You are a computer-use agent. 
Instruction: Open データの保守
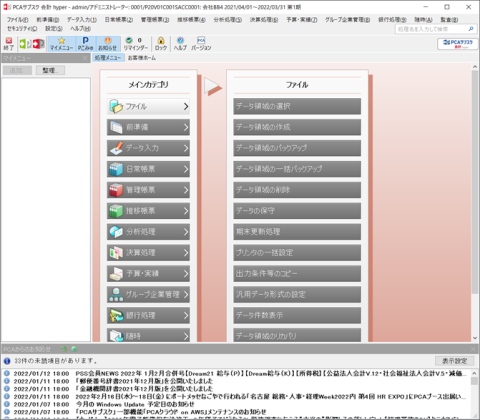coord(297,211)
